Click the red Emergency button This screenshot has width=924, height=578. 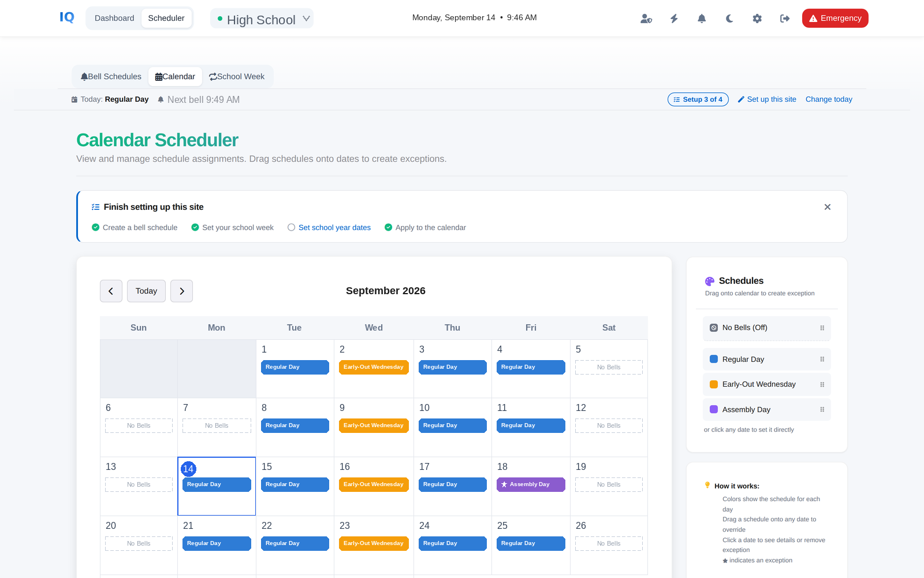[x=835, y=18]
